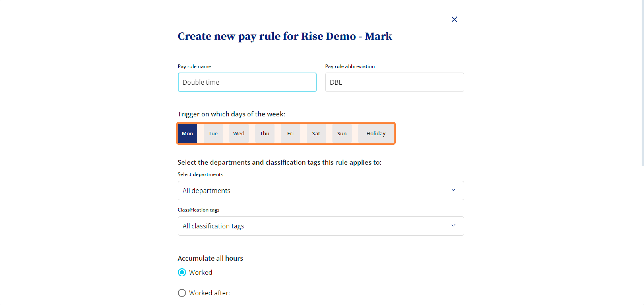Enable the Fri trigger day
Image resolution: width=644 pixels, height=305 pixels.
[x=290, y=133]
